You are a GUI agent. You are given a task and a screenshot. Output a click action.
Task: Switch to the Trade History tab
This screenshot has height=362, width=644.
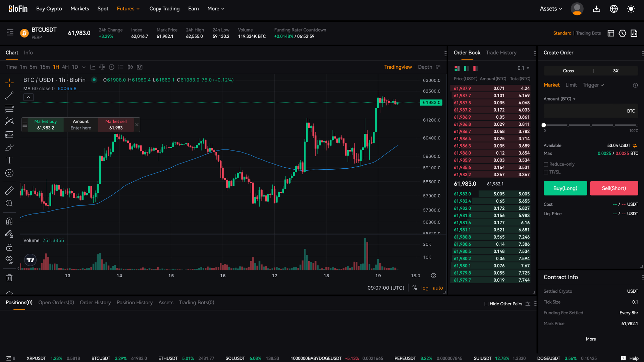click(x=501, y=53)
